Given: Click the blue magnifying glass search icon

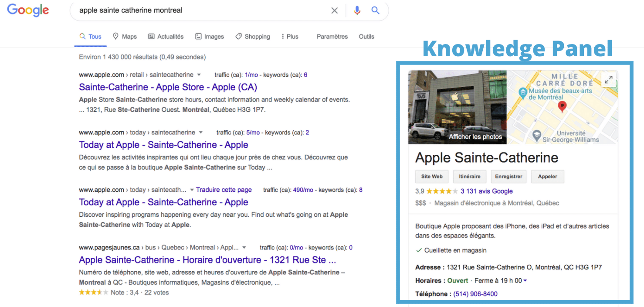Looking at the screenshot, I should point(375,10).
